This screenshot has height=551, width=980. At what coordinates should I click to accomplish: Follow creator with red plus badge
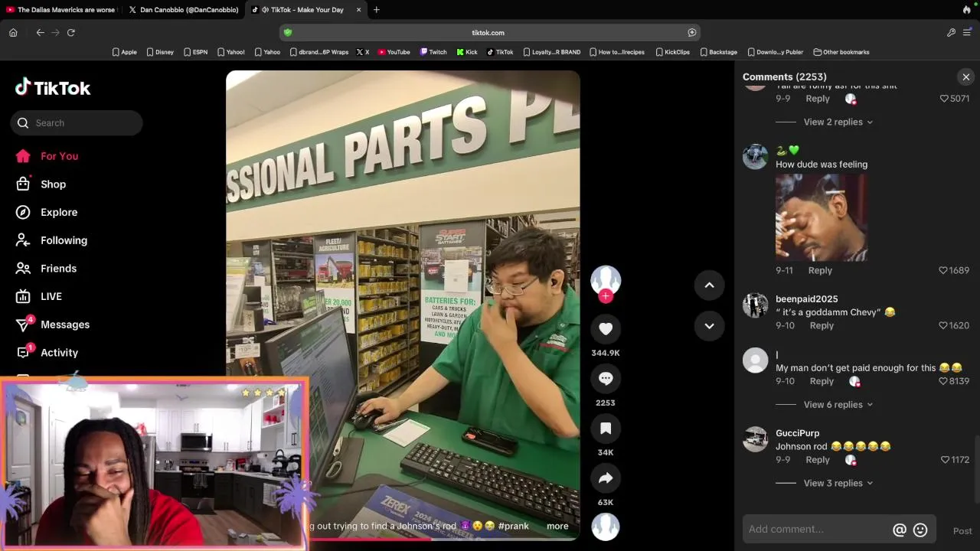click(x=606, y=296)
